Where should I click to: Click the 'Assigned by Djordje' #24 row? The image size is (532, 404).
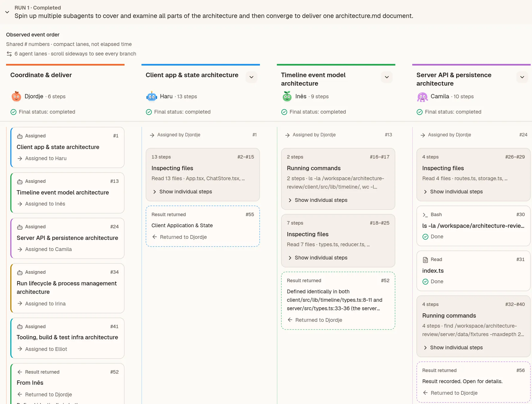(474, 135)
